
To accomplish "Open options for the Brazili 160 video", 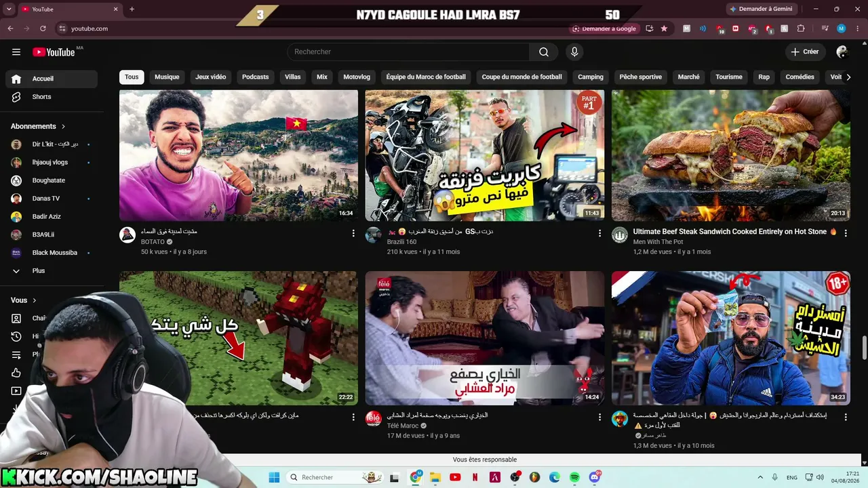I will [599, 233].
